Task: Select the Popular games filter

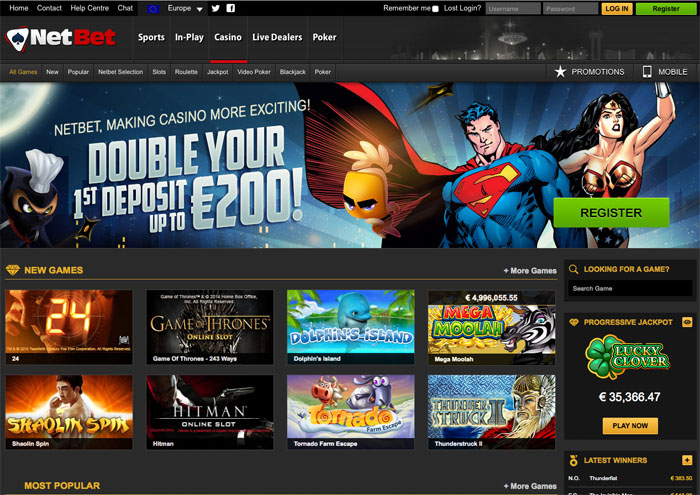Action: (x=78, y=72)
